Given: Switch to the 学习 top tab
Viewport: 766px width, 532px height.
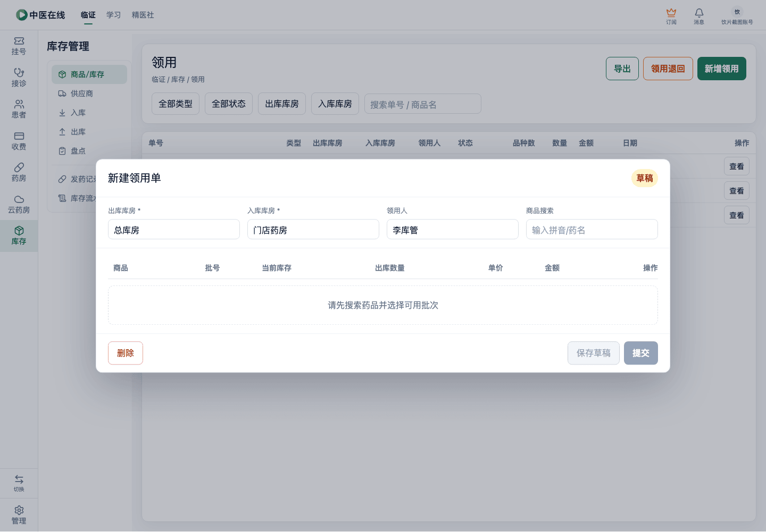Looking at the screenshot, I should point(114,15).
